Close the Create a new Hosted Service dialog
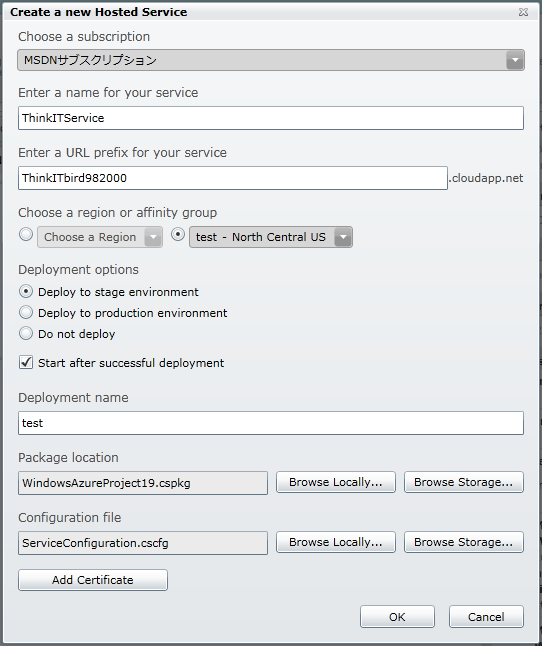Screen dimensions: 542x646 click(x=523, y=12)
